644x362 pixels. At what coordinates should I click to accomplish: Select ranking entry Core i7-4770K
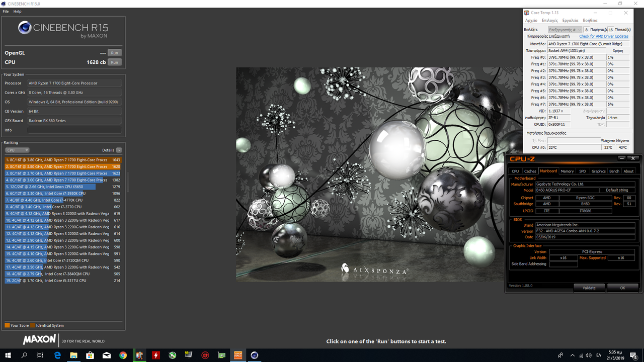tap(63, 200)
